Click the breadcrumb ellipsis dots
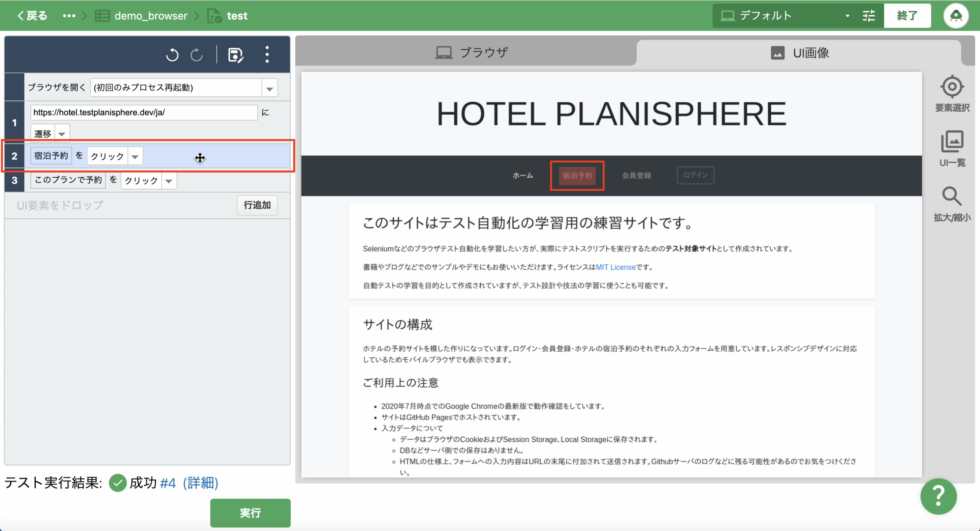 click(x=69, y=16)
